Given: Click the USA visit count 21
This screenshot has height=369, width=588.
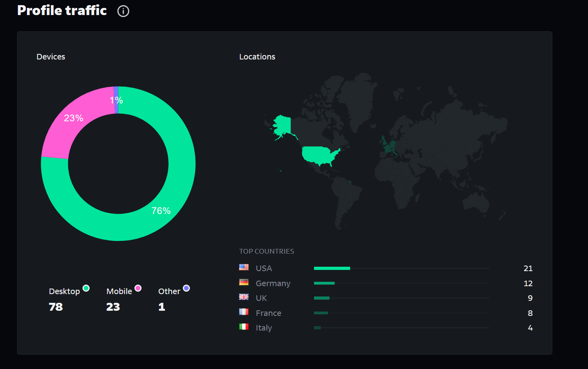Looking at the screenshot, I should 528,268.
